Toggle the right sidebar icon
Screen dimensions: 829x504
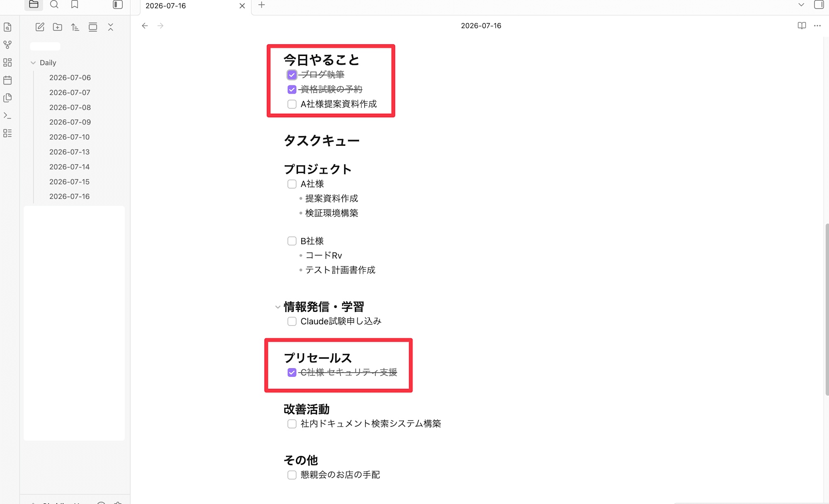point(819,5)
